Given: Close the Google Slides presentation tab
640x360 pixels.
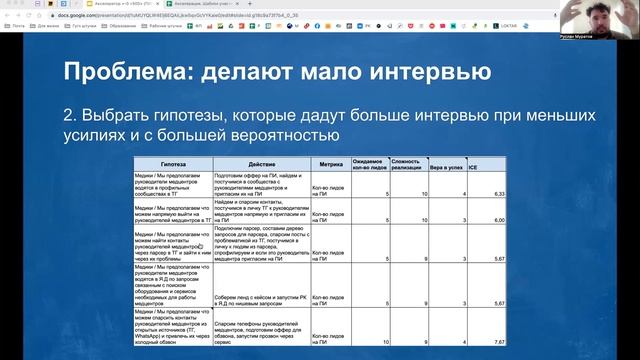Looking at the screenshot, I should 158,4.
